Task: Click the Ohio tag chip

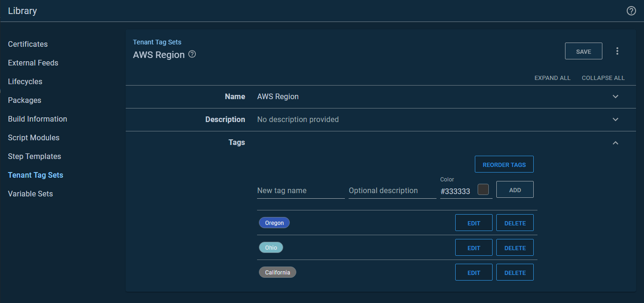Action: [x=271, y=247]
